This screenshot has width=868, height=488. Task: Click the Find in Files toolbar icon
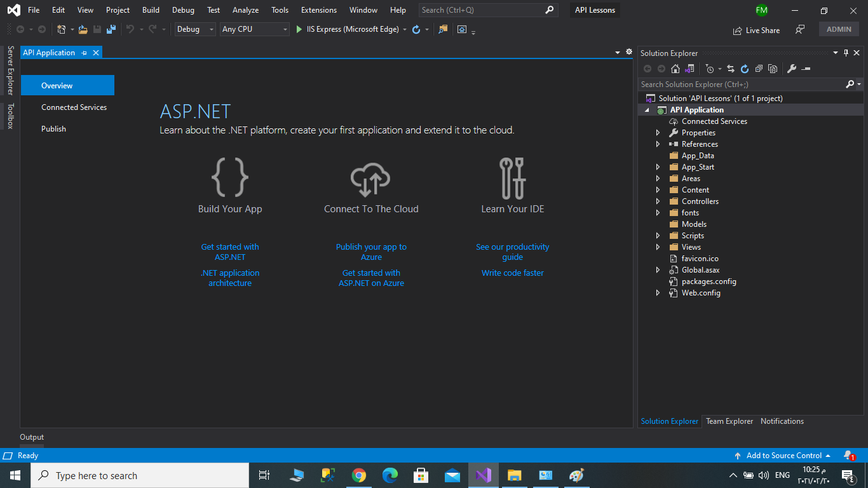443,29
